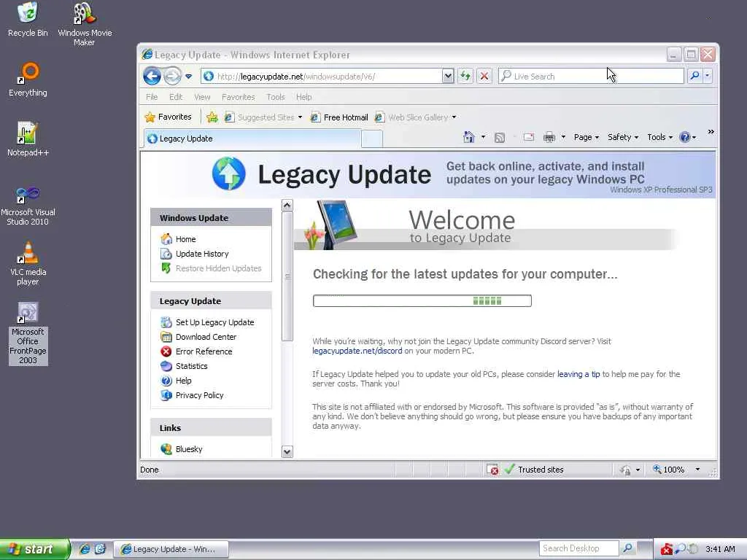Click into the Live Search box
747x560 pixels.
pos(591,76)
